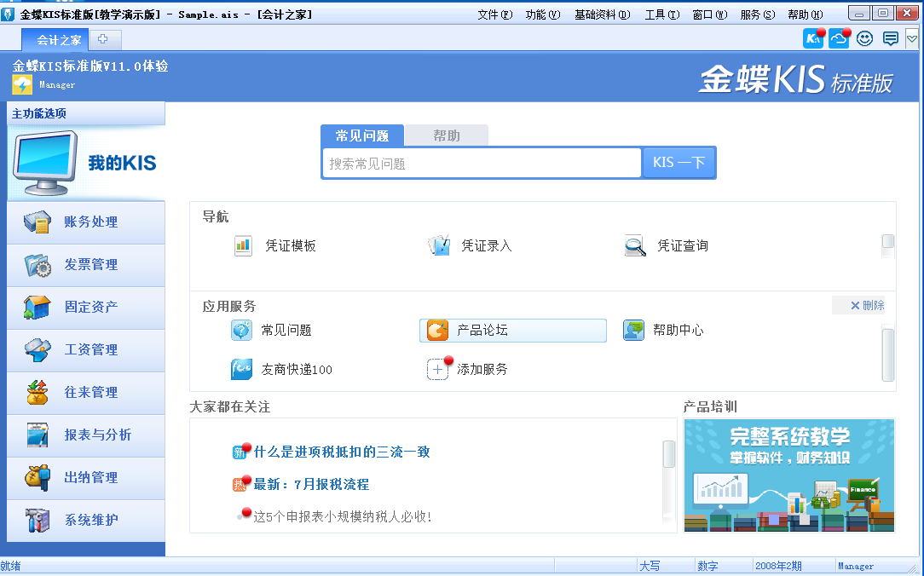The image size is (924, 576).
Task: Add a new tab with plus button
Action: (103, 39)
